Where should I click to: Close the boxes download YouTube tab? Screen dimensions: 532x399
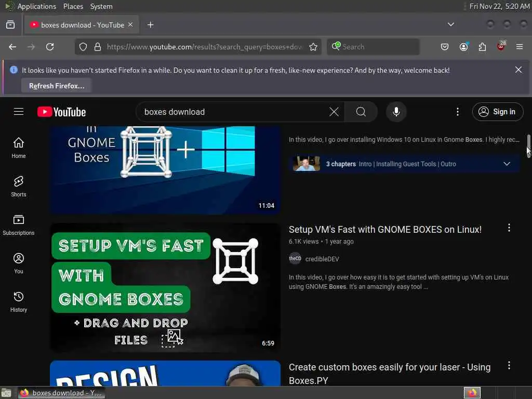pos(130,25)
